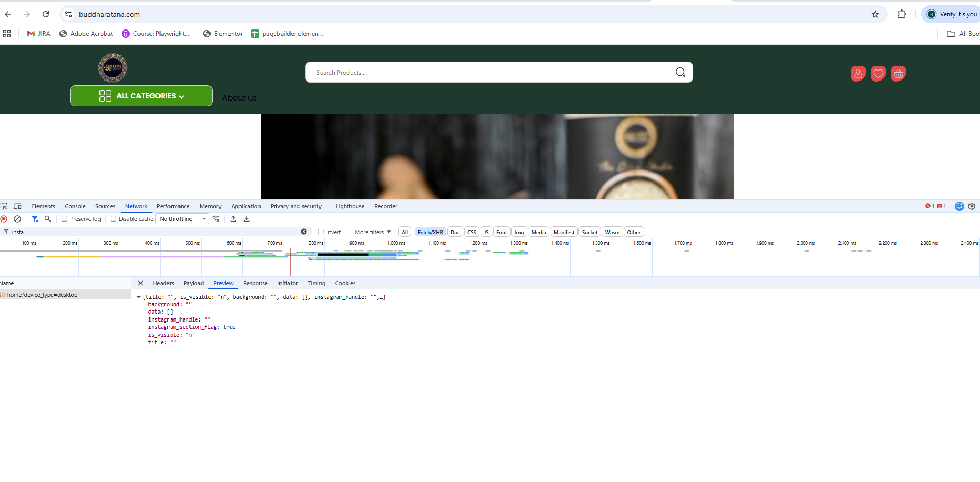This screenshot has width=980, height=482.
Task: Open the user account icon
Action: coord(858,74)
